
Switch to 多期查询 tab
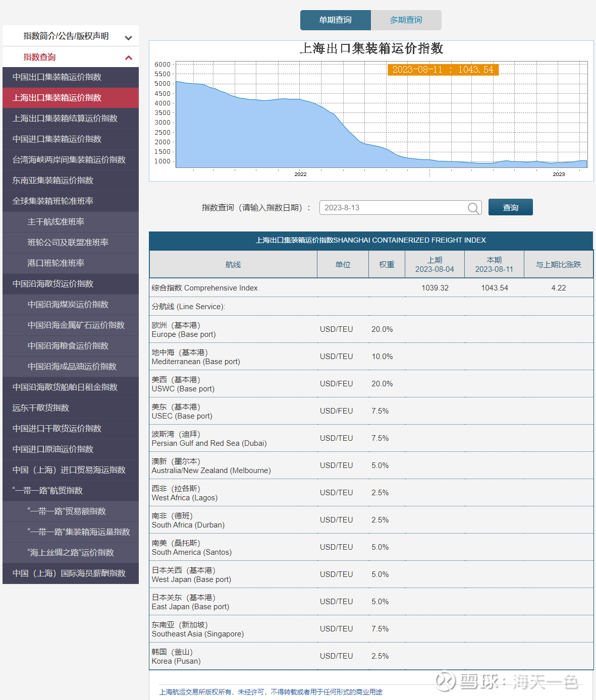(406, 20)
